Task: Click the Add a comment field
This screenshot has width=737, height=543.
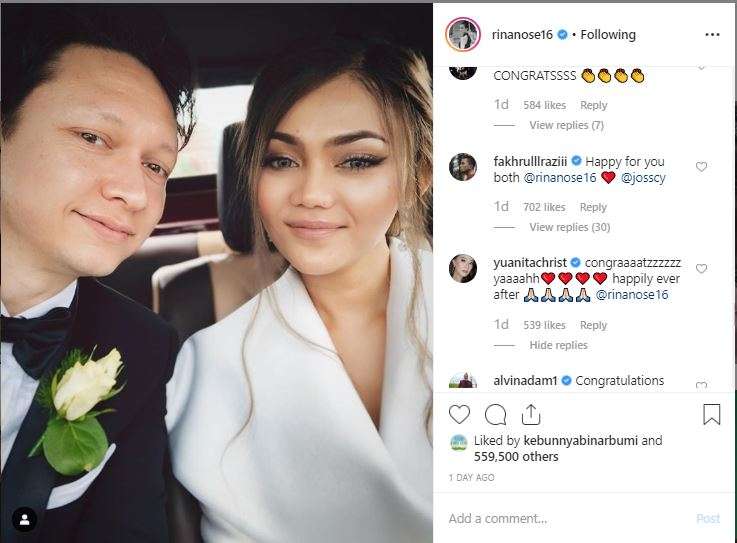Action: (x=569, y=519)
